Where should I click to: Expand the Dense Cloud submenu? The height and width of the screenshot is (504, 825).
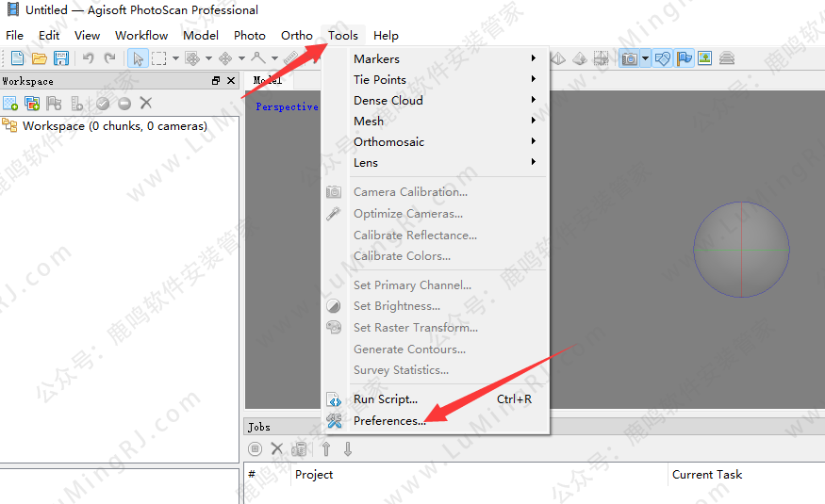click(x=436, y=100)
